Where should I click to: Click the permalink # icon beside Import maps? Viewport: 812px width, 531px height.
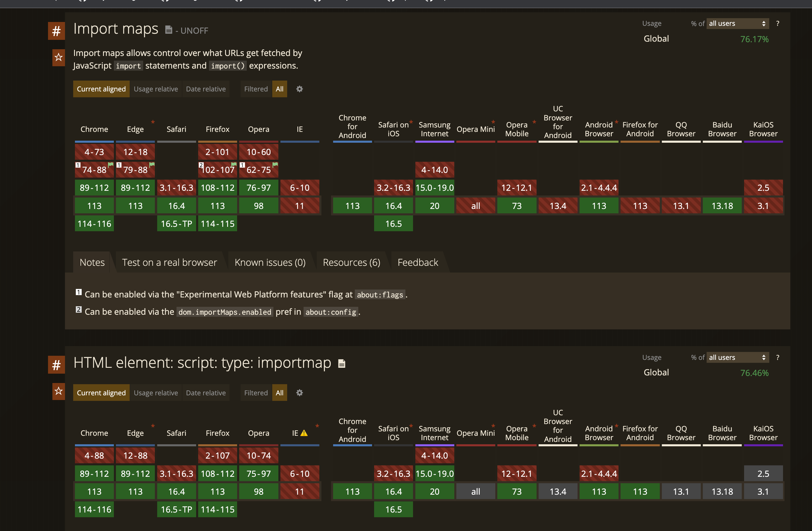coord(56,30)
